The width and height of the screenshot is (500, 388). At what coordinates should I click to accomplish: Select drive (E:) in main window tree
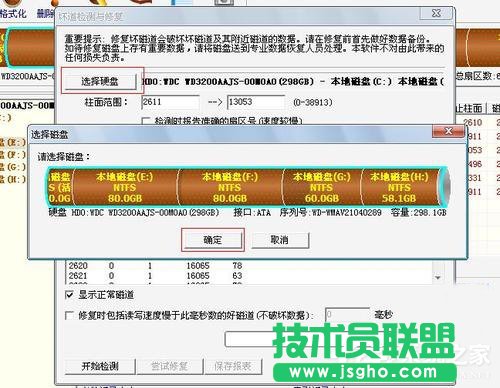click(13, 143)
